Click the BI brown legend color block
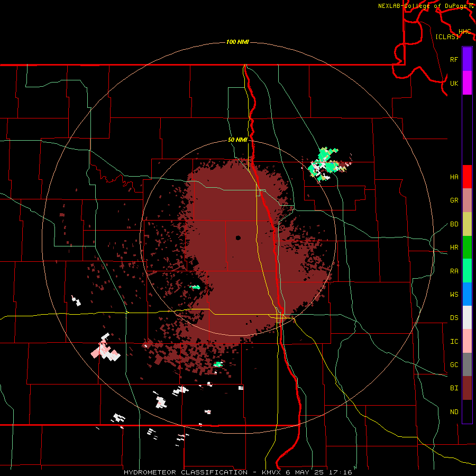Viewport: 476px width, 476px height. pos(467,388)
